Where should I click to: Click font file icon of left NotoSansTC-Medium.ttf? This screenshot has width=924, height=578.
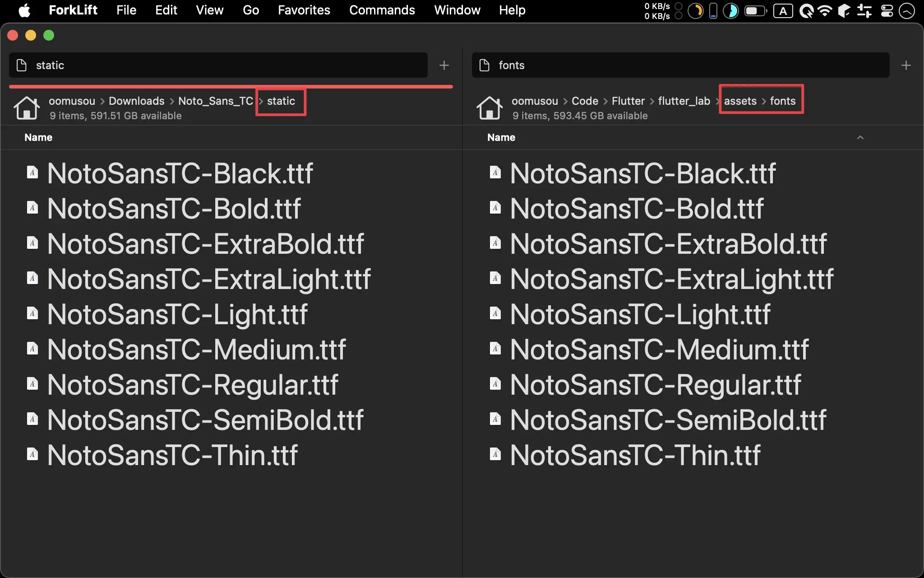pyautogui.click(x=32, y=349)
